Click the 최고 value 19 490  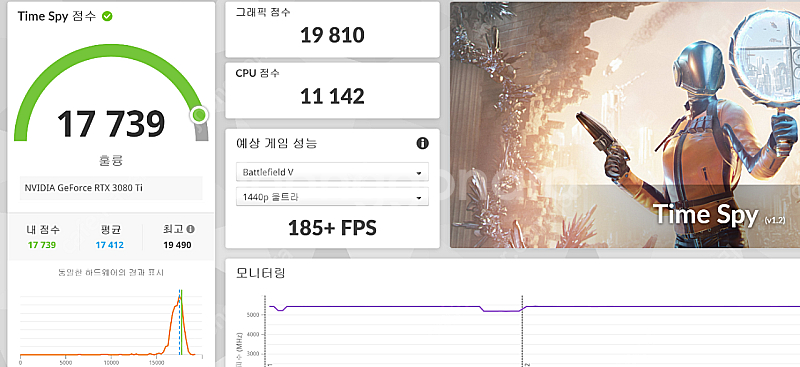coord(177,245)
